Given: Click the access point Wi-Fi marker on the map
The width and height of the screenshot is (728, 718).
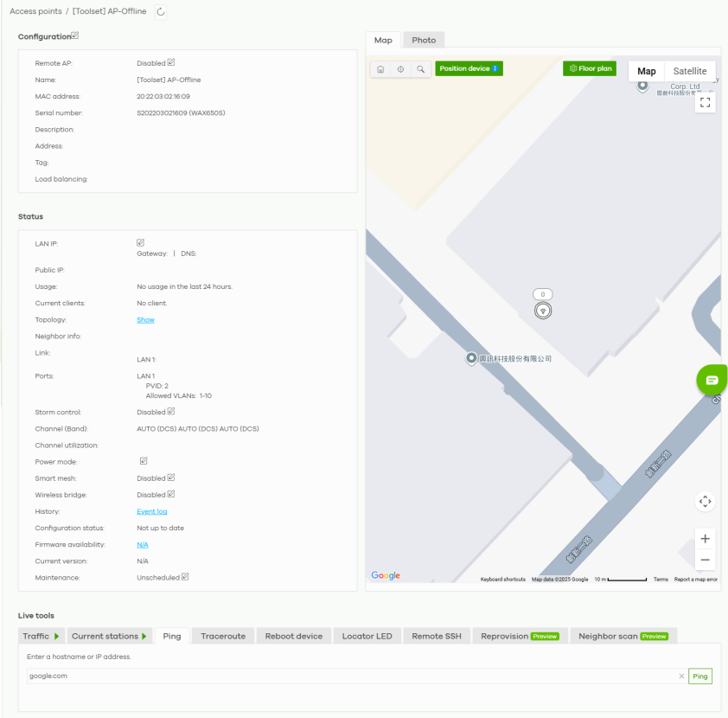Looking at the screenshot, I should pos(542,311).
